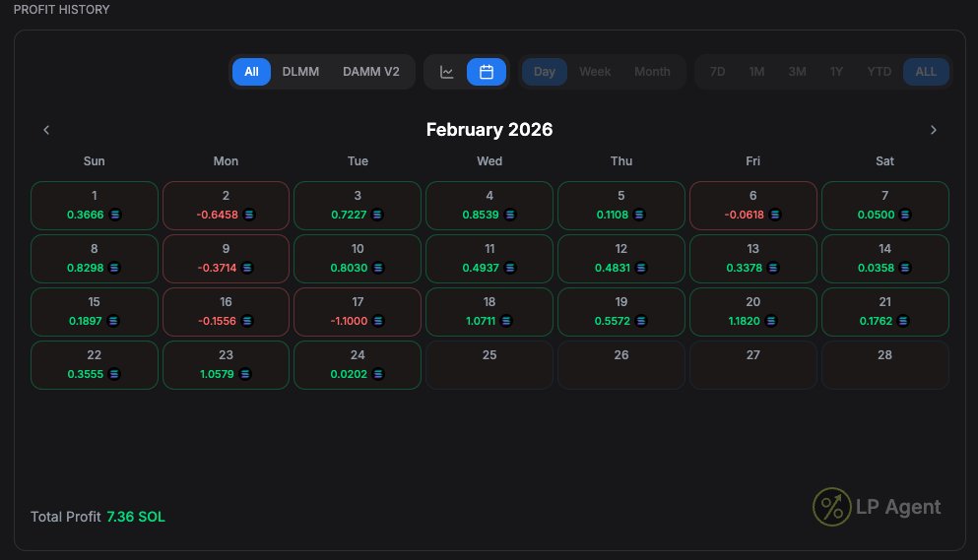Viewport: 978px width, 560px height.
Task: Choose the Week interval
Action: [x=595, y=72]
